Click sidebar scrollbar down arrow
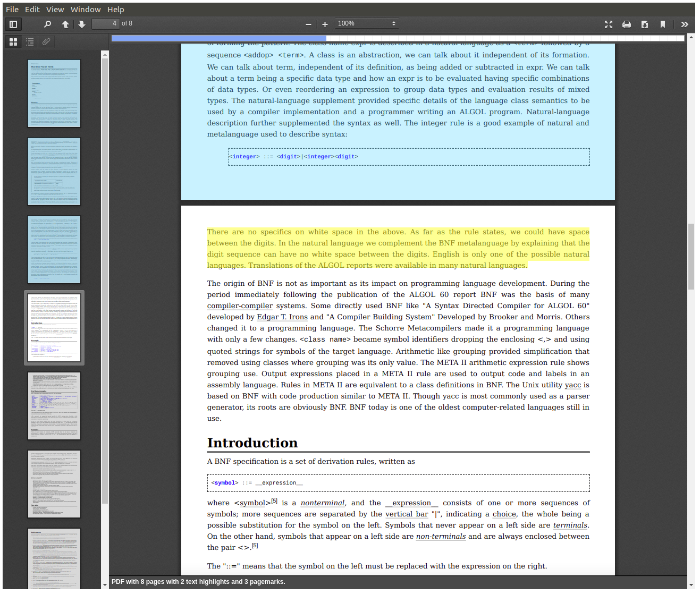 [105, 585]
